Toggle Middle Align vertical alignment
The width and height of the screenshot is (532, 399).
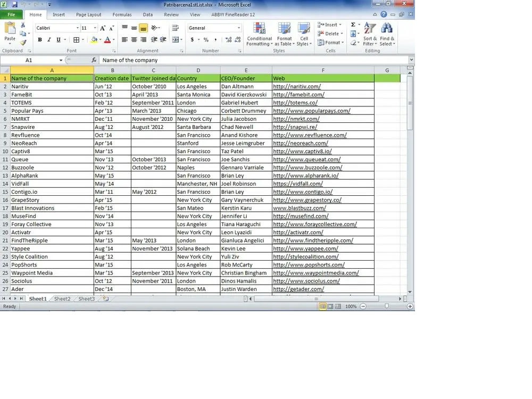tap(135, 28)
